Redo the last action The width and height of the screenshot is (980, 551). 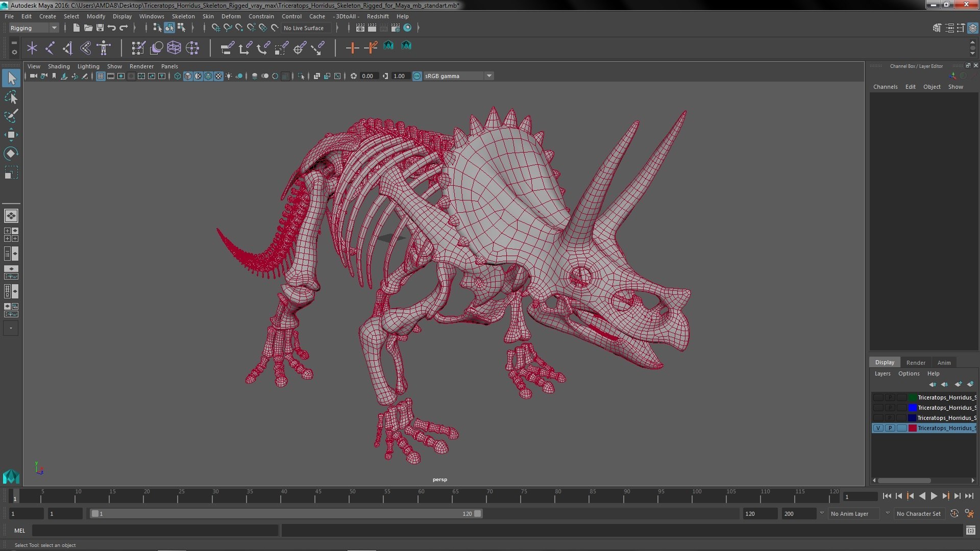click(x=124, y=28)
